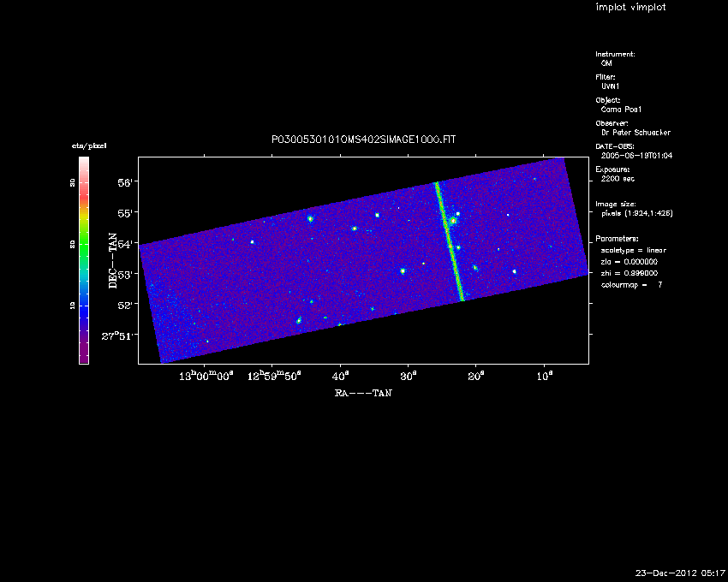Click the 'DATE-OBS:' label
The image size is (728, 582).
[x=615, y=146]
